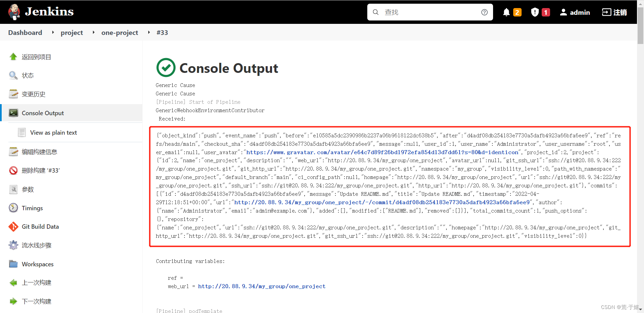This screenshot has width=644, height=313.
Task: Click the GenericWebhookEnvironmentContributor line
Action: click(x=210, y=110)
